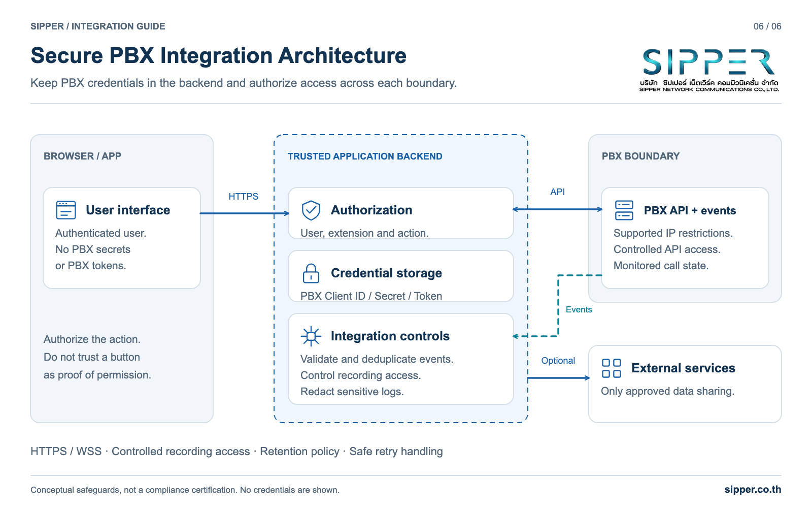This screenshot has height=508, width=812.
Task: Click the 'BROWSER / APP' section label
Action: (x=82, y=156)
